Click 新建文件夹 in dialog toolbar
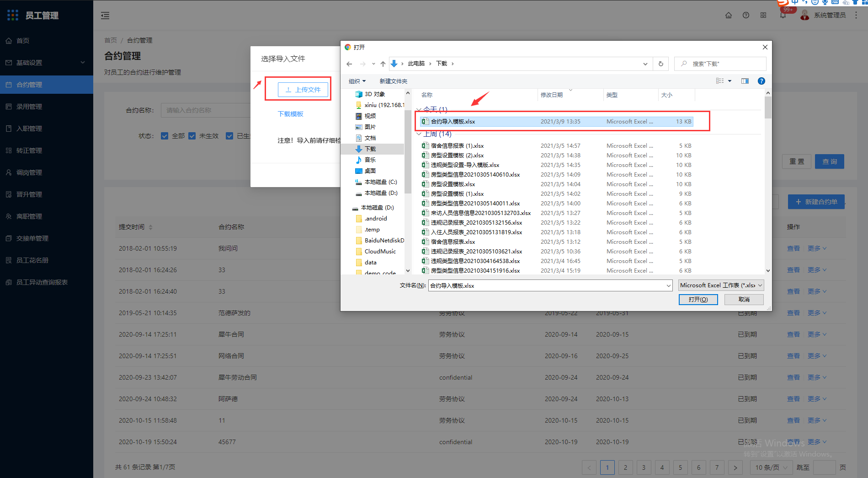This screenshot has width=868, height=478. click(x=393, y=81)
